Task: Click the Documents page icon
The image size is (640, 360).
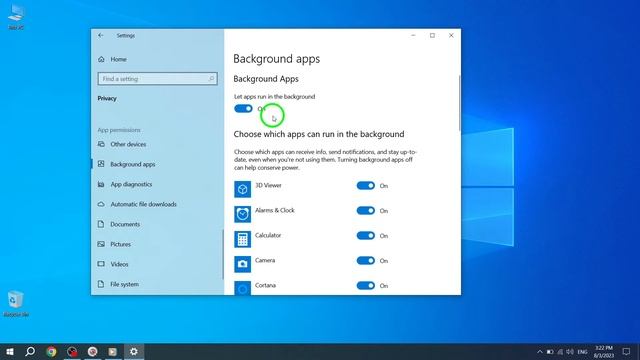Action: coord(101,224)
